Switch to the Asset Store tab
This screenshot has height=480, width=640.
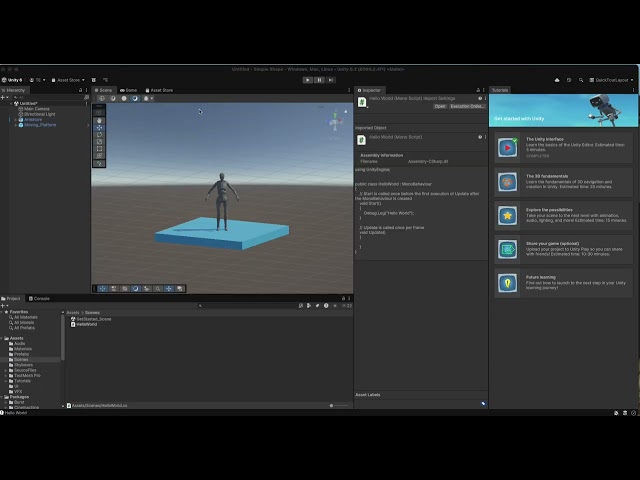(159, 90)
